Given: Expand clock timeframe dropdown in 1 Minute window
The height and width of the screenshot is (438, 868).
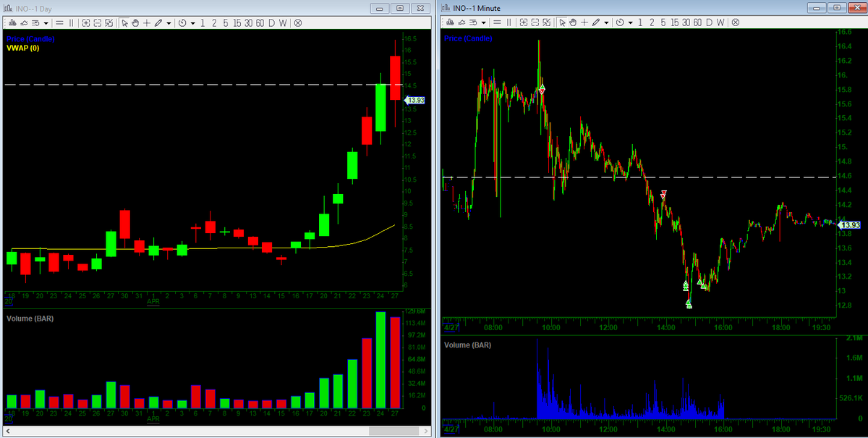Looking at the screenshot, I should (631, 22).
